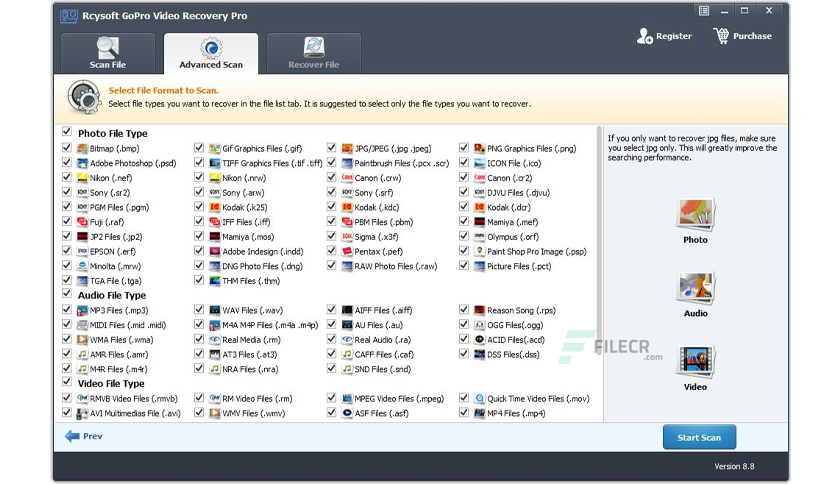Select the Sony (.arw) label

click(243, 192)
